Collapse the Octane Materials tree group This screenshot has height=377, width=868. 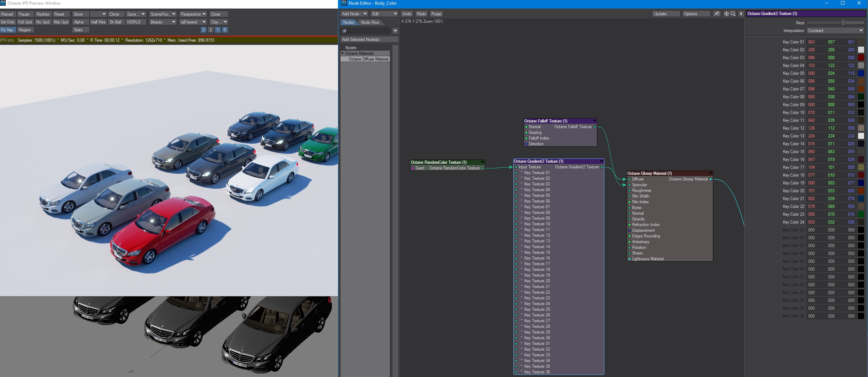(343, 53)
